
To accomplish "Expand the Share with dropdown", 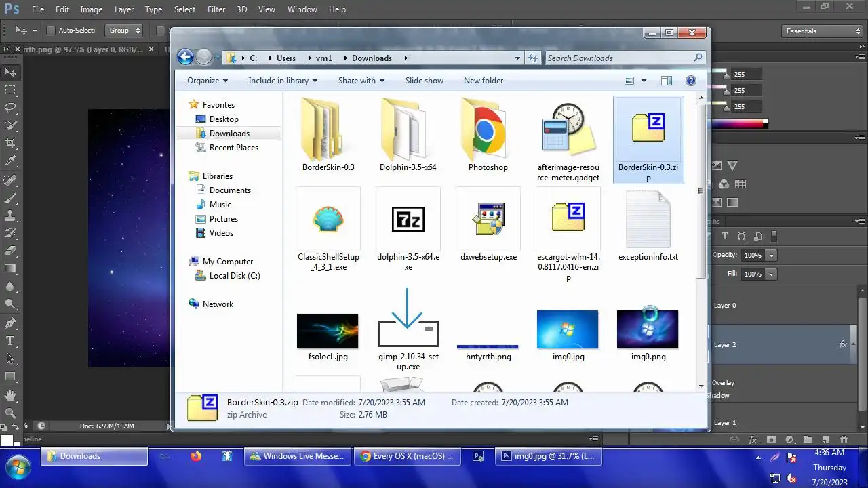I will (361, 81).
